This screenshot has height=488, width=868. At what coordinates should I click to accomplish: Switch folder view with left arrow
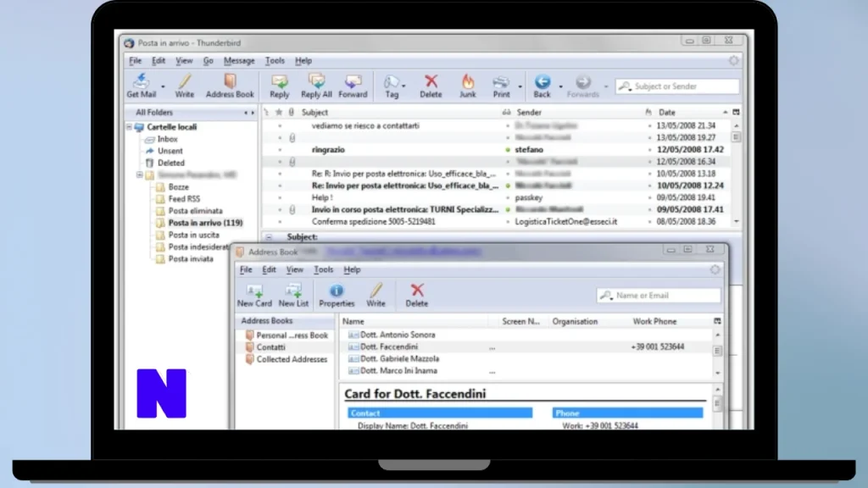click(x=246, y=113)
